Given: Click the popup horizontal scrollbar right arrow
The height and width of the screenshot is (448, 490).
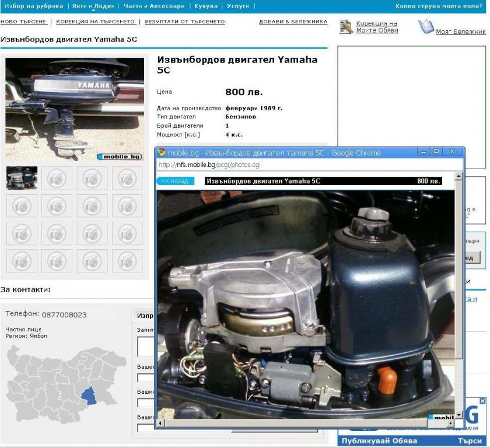Looking at the screenshot, I should coord(450,423).
